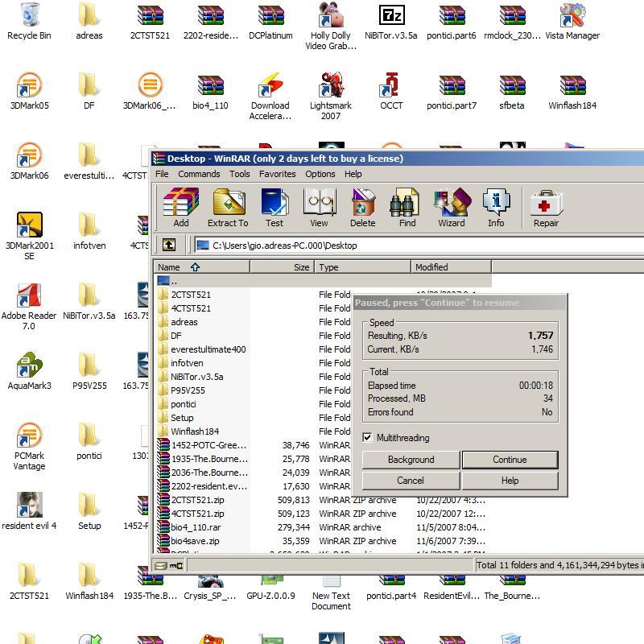
Task: Click the Add toolbar icon in WinRAR
Action: 180,208
